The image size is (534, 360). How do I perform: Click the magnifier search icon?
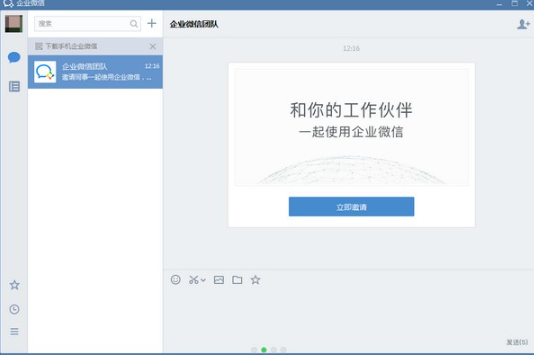(134, 24)
